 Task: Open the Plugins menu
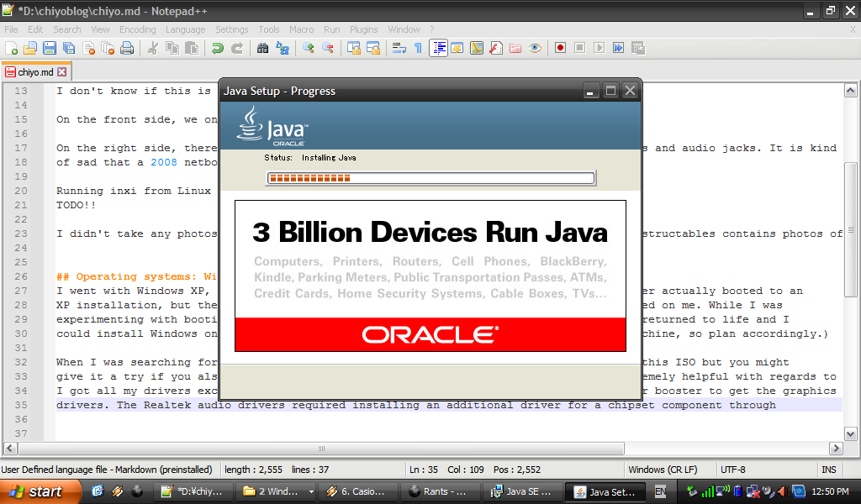(363, 29)
